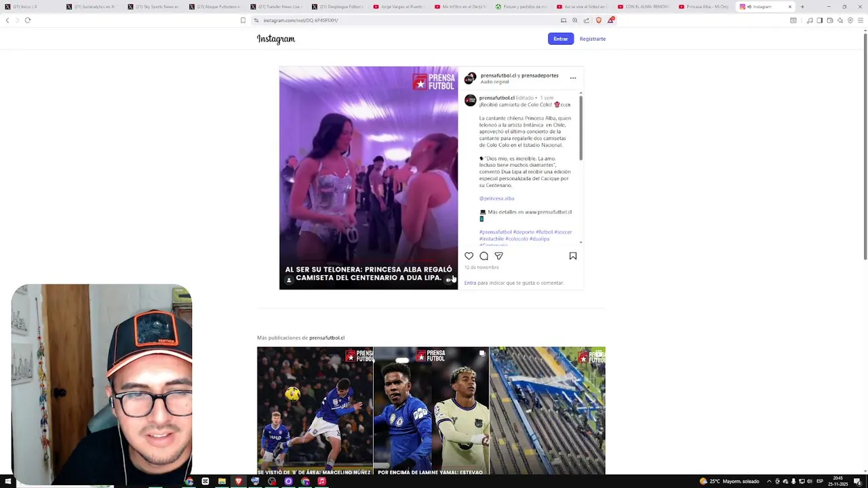Open the Leo AI sparkle icon
This screenshot has height=488, width=868.
(840, 20)
